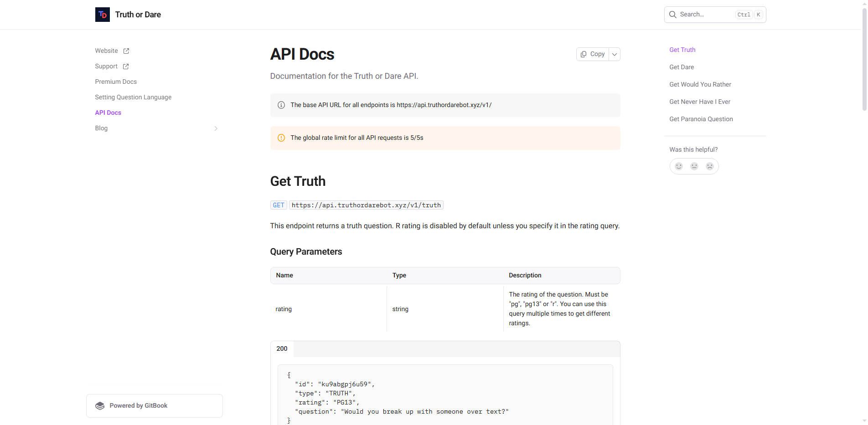The width and height of the screenshot is (868, 425).
Task: Open the Copy button dropdown arrow
Action: 614,54
